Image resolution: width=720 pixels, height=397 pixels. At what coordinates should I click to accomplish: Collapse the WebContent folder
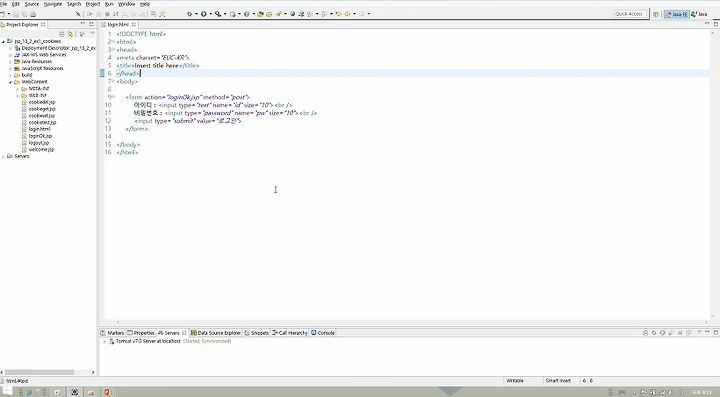pos(11,82)
